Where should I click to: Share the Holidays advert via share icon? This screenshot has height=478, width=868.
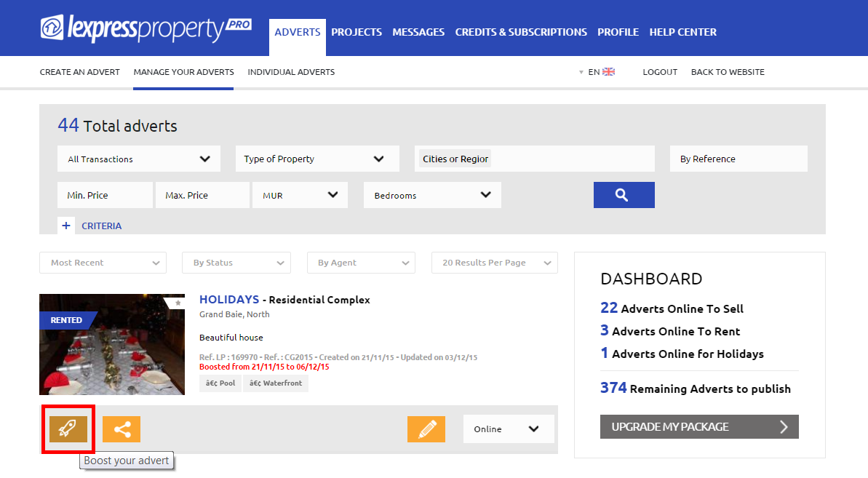point(122,429)
